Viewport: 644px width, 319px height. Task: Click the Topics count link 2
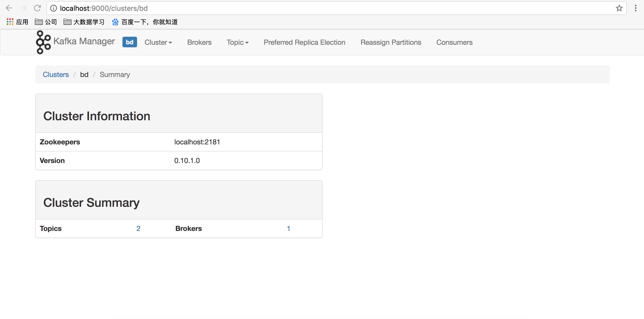click(138, 228)
